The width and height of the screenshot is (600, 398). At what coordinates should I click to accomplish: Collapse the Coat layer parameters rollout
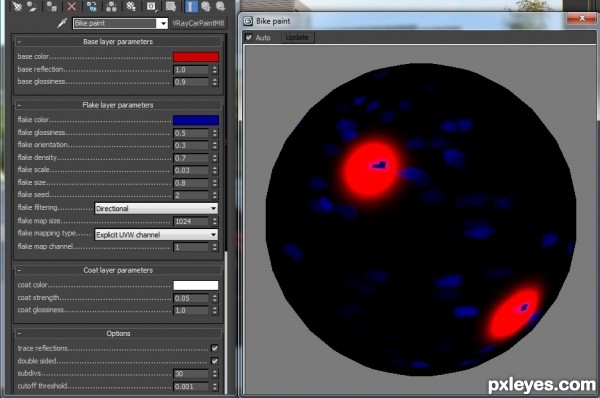(118, 270)
